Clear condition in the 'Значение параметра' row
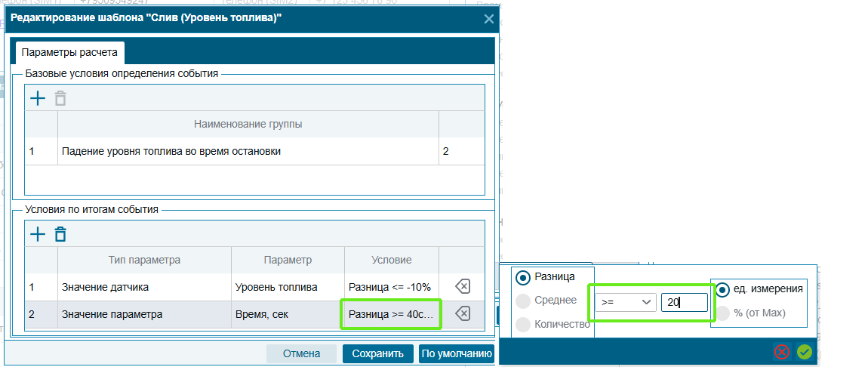868x367 pixels. pyautogui.click(x=462, y=314)
